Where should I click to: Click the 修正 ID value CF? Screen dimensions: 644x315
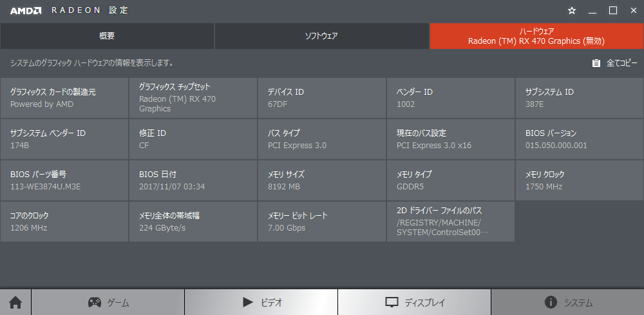point(144,146)
